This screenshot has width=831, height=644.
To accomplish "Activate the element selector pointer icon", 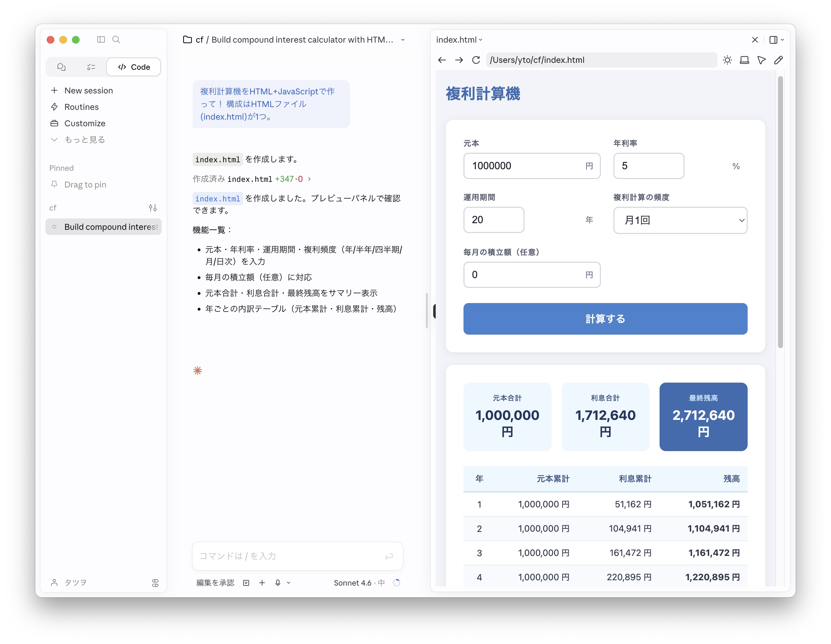I will [762, 60].
